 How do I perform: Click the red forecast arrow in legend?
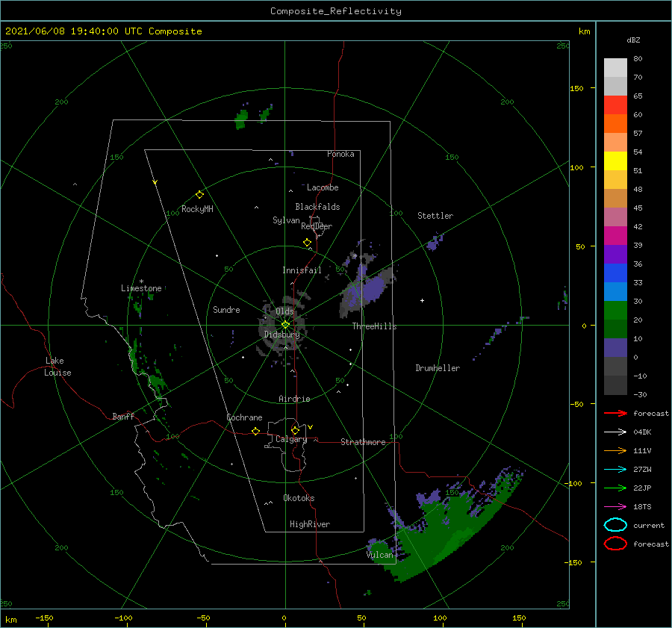(615, 413)
